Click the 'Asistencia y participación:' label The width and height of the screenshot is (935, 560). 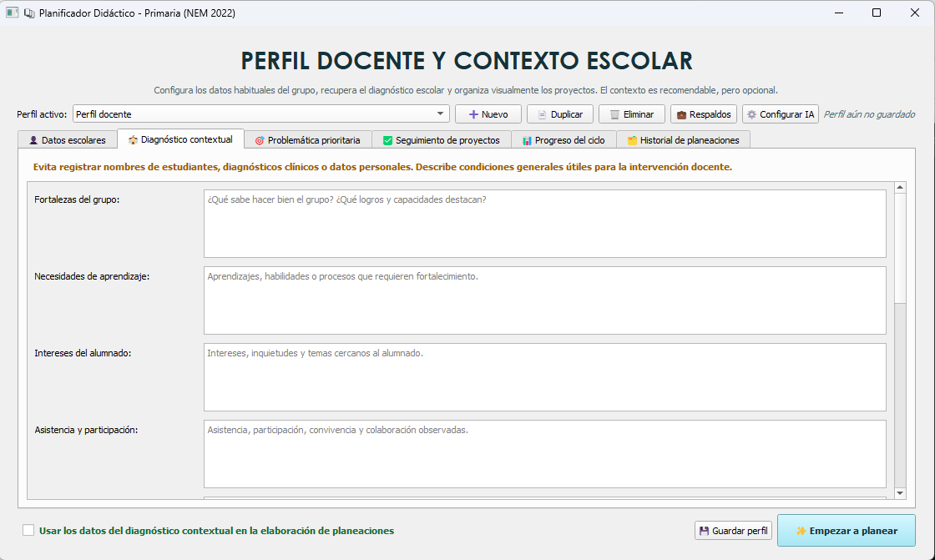pyautogui.click(x=86, y=430)
